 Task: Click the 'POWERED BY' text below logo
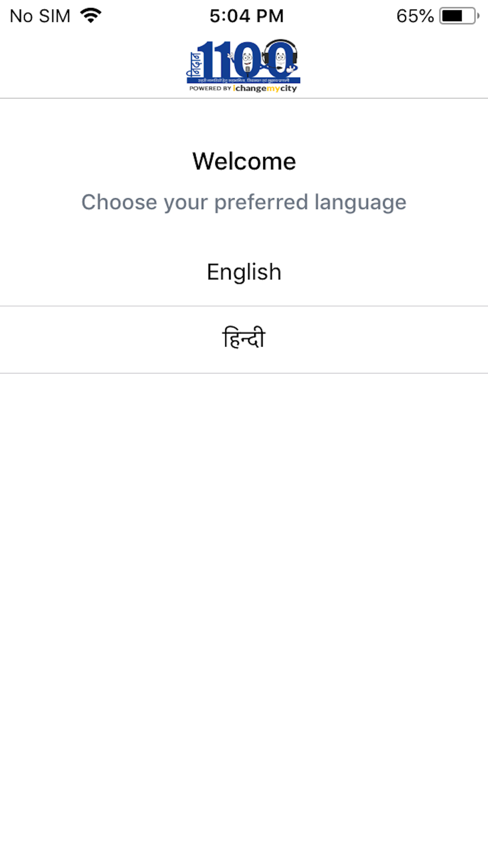click(x=210, y=88)
